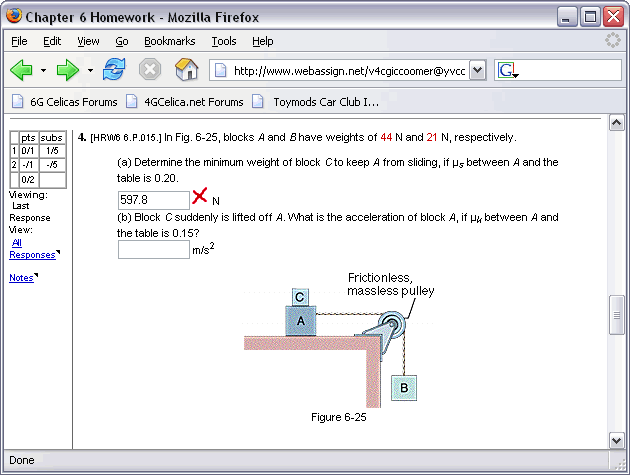Viewport: 630px width, 475px height.
Task: Open the address bar URL history dropdown
Action: pos(477,70)
